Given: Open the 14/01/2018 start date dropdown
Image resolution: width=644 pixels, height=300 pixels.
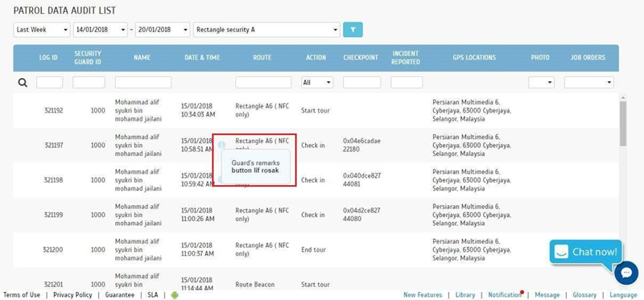Looking at the screenshot, I should [x=101, y=30].
